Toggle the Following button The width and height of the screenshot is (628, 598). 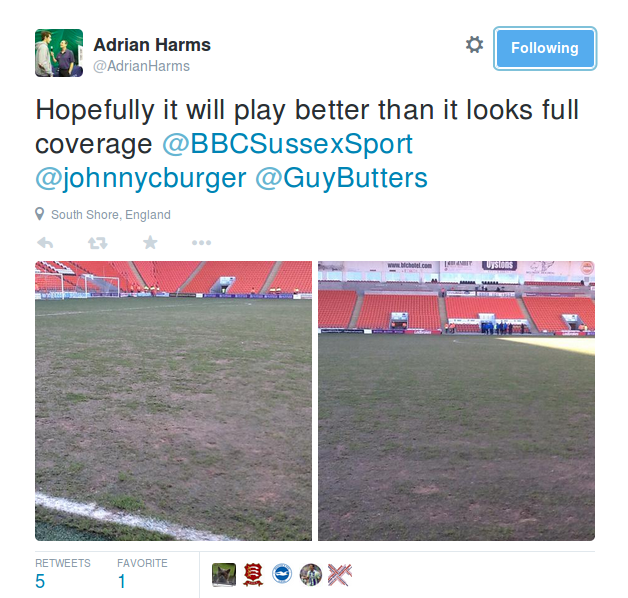coord(545,48)
